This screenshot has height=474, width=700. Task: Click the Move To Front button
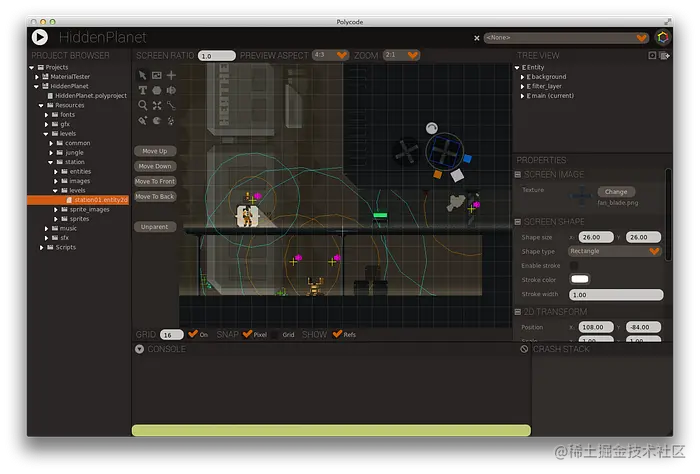coord(155,181)
